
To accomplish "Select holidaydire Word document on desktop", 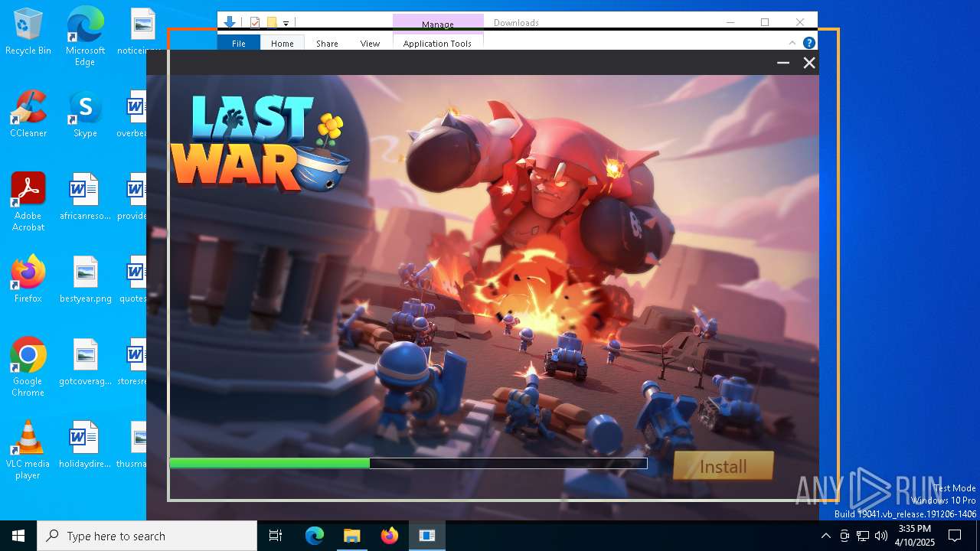I will (85, 445).
